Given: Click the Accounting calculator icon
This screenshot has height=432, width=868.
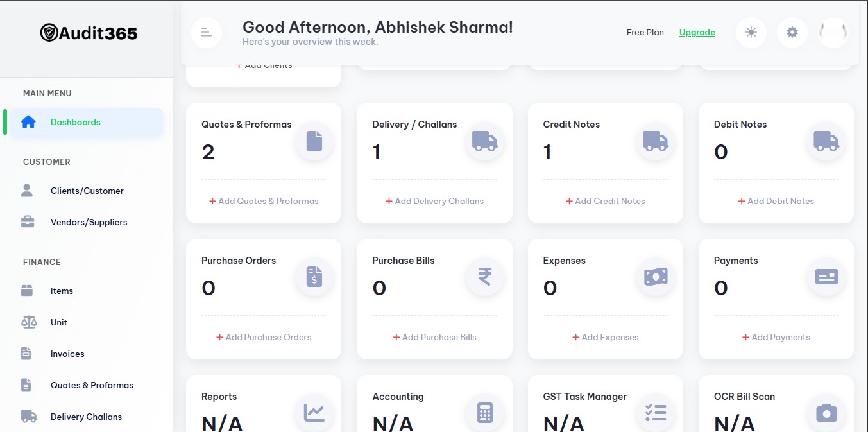Looking at the screenshot, I should click(x=485, y=413).
